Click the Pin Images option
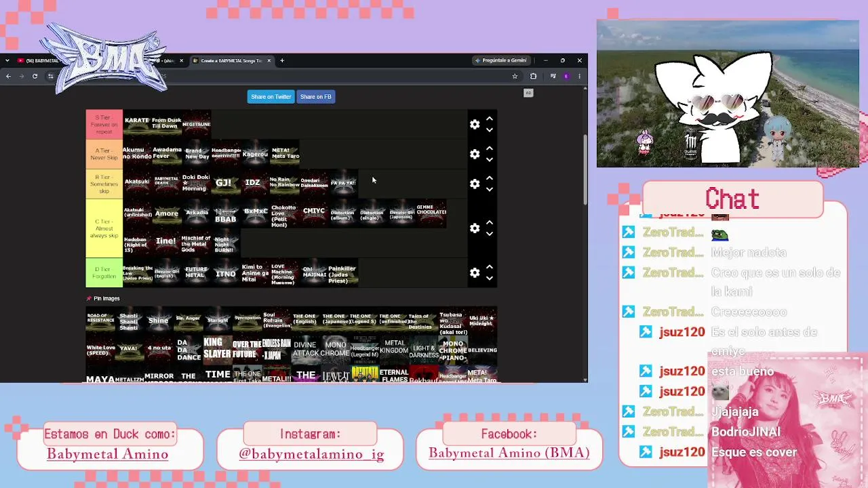 click(103, 298)
